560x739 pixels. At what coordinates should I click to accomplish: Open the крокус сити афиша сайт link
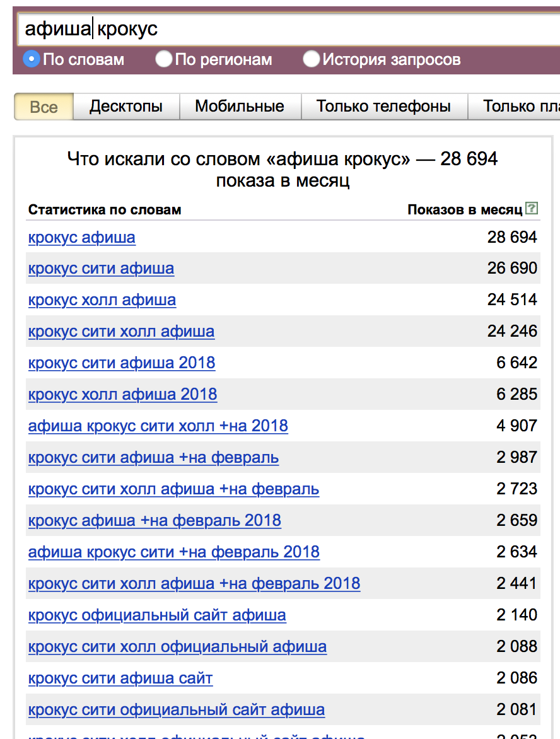coord(120,678)
